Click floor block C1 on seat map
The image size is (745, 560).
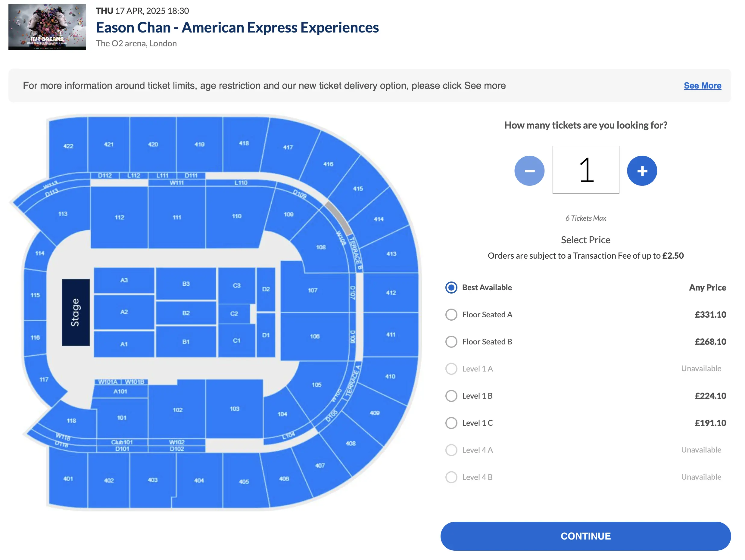pos(236,341)
